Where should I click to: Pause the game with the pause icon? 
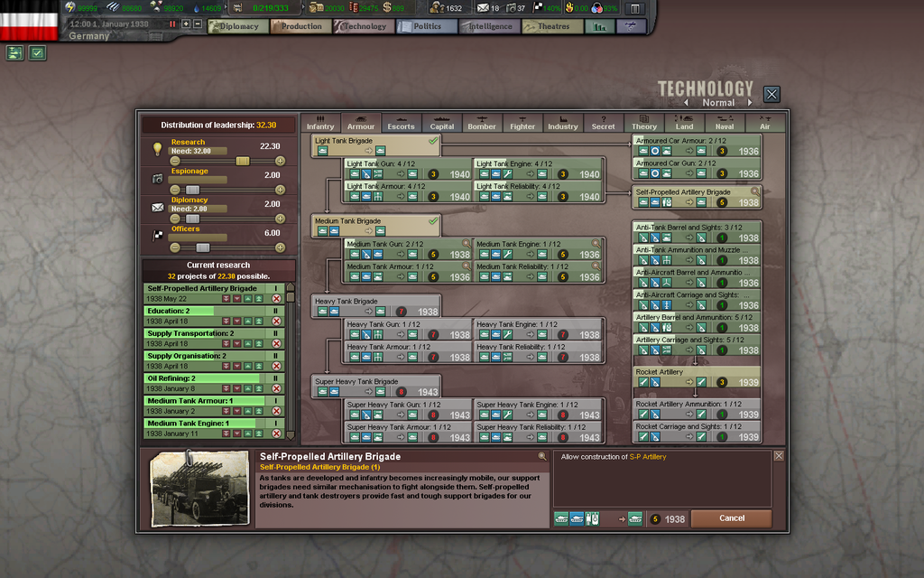click(171, 25)
